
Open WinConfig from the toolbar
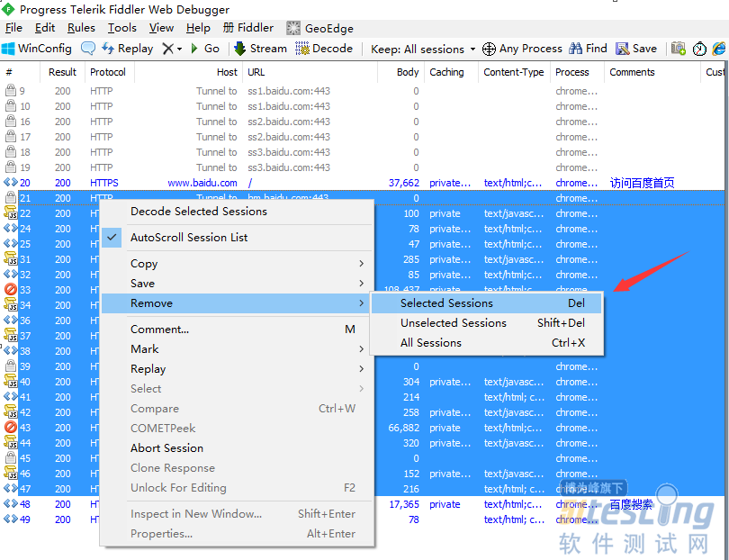pos(37,49)
